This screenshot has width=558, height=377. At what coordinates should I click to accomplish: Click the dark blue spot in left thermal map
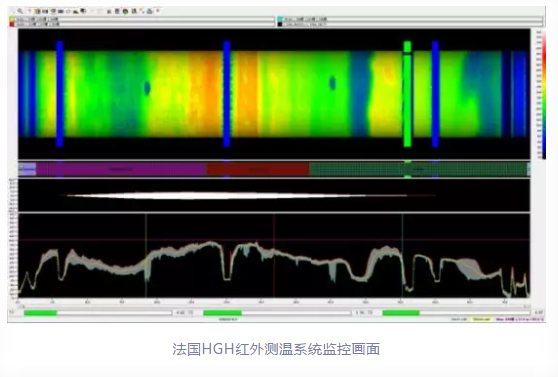[147, 88]
